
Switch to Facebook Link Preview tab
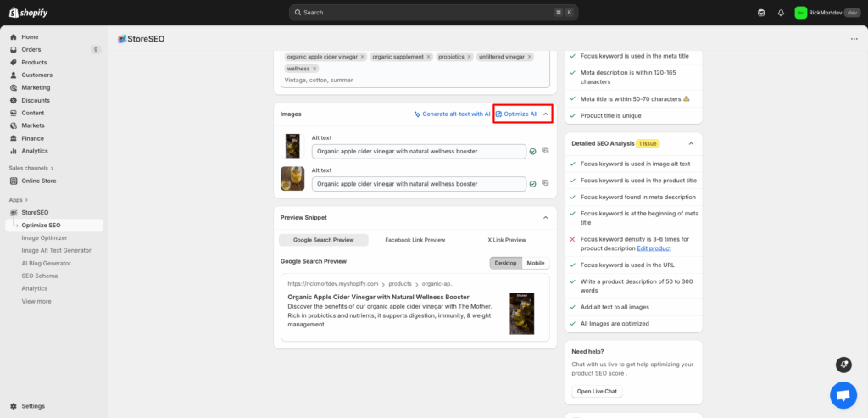415,240
